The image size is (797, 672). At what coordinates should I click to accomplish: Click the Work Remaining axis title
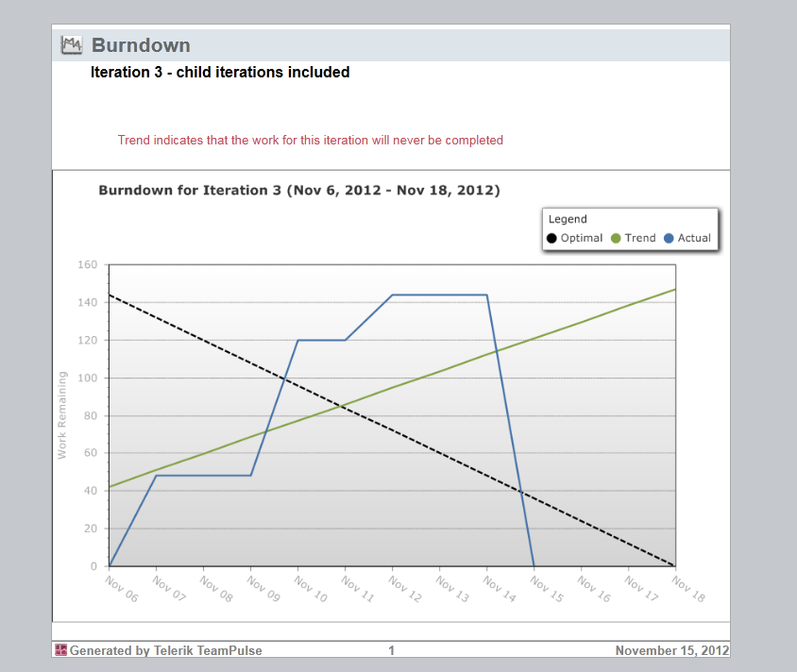coord(62,415)
